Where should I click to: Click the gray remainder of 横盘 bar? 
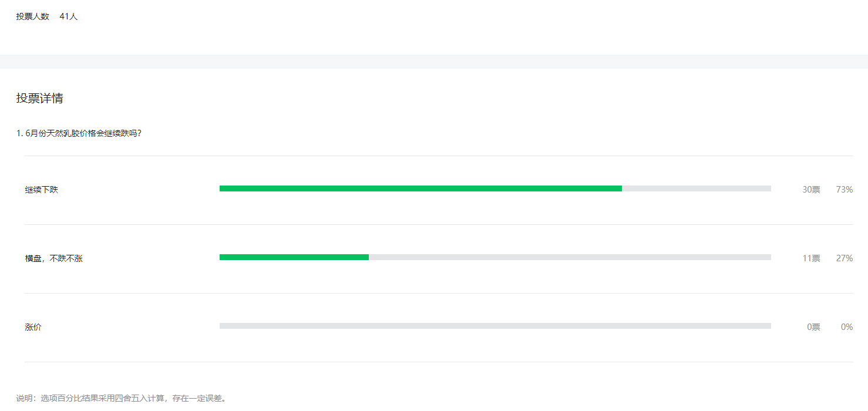point(570,257)
